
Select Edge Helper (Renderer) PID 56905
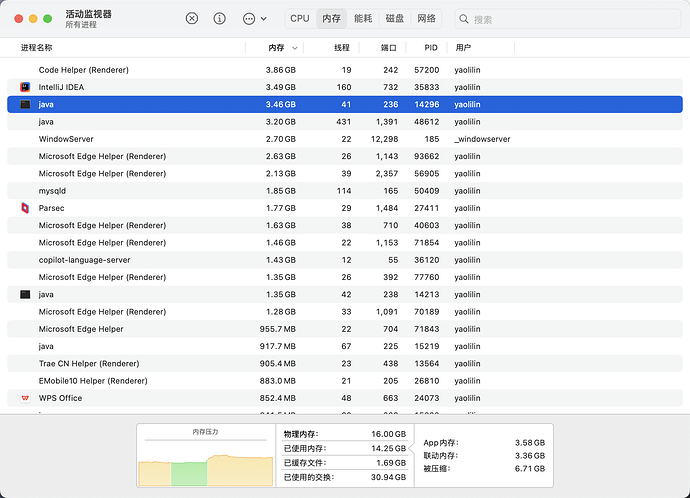tap(345, 173)
